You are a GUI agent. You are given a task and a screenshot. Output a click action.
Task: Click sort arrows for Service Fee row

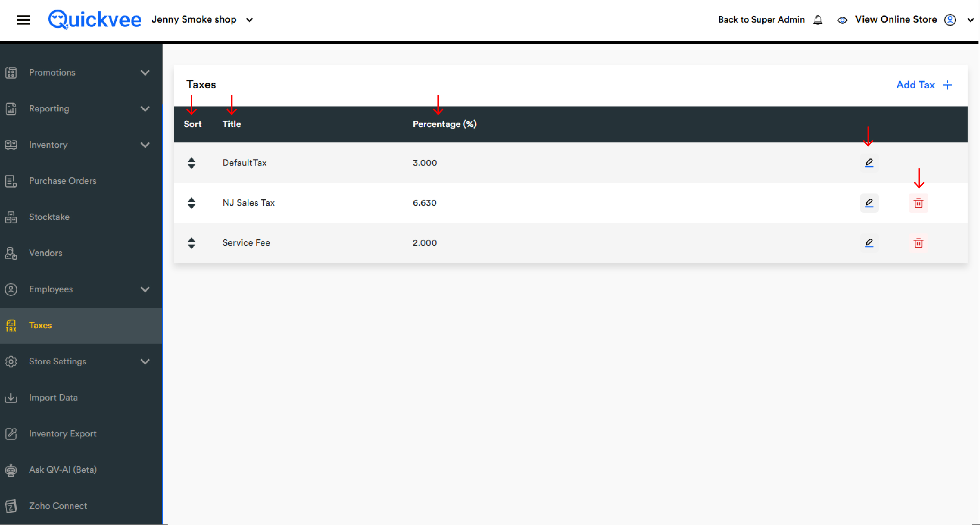pyautogui.click(x=191, y=243)
